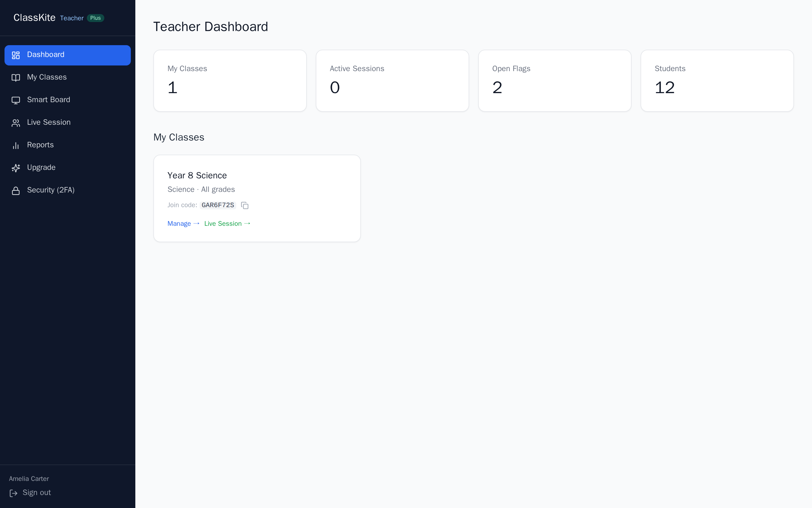The image size is (812, 508).
Task: Open Dashboard in the sidebar
Action: [x=67, y=55]
